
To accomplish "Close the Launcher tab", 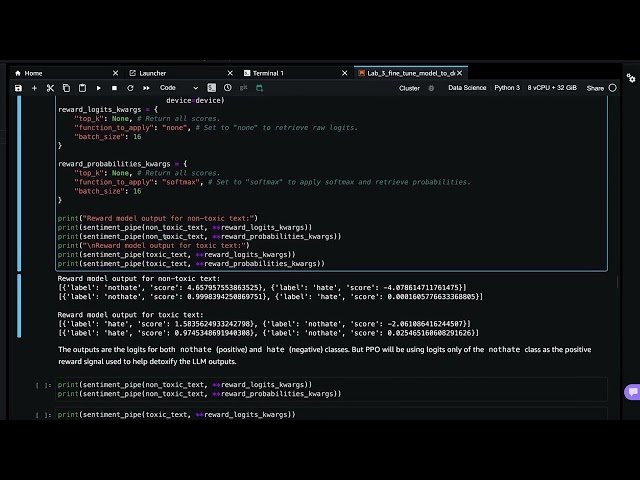I will click(230, 73).
